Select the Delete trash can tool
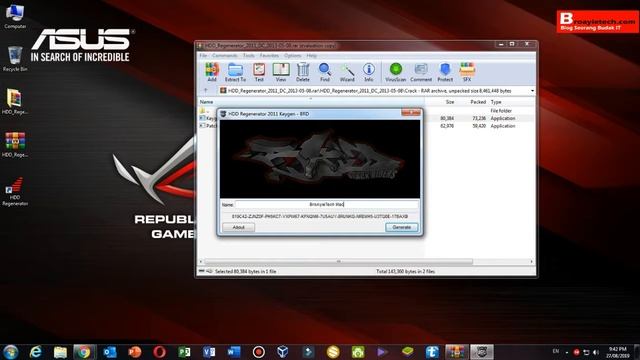Image resolution: width=640 pixels, height=360 pixels. tap(303, 72)
